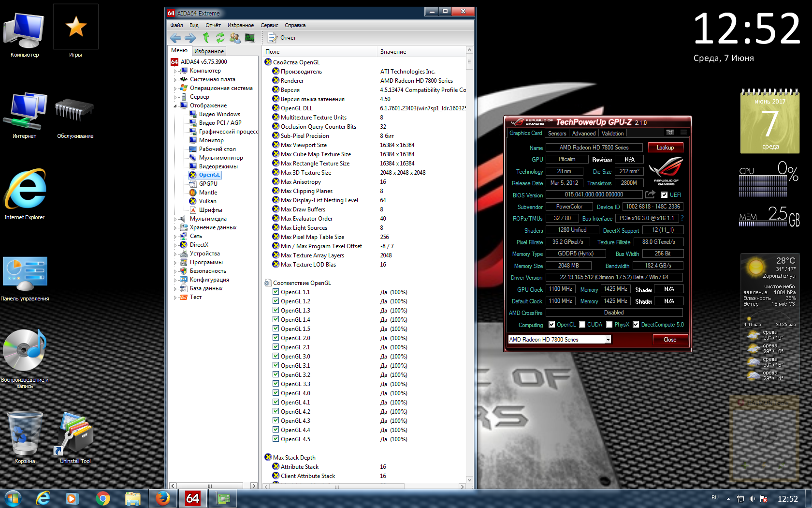Open the Вид menu
Screen dimensions: 812x508
click(x=194, y=25)
